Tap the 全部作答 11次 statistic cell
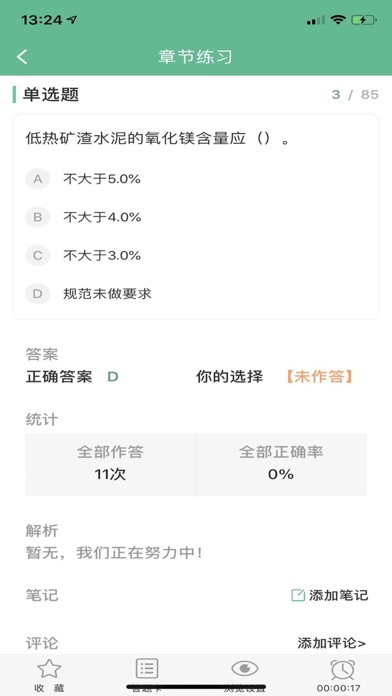Image resolution: width=392 pixels, height=696 pixels. point(110,464)
